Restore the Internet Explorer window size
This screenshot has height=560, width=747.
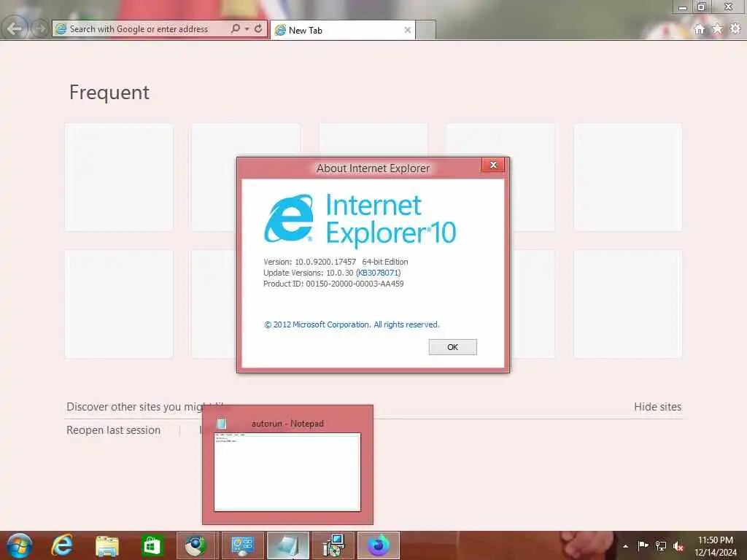tap(701, 7)
